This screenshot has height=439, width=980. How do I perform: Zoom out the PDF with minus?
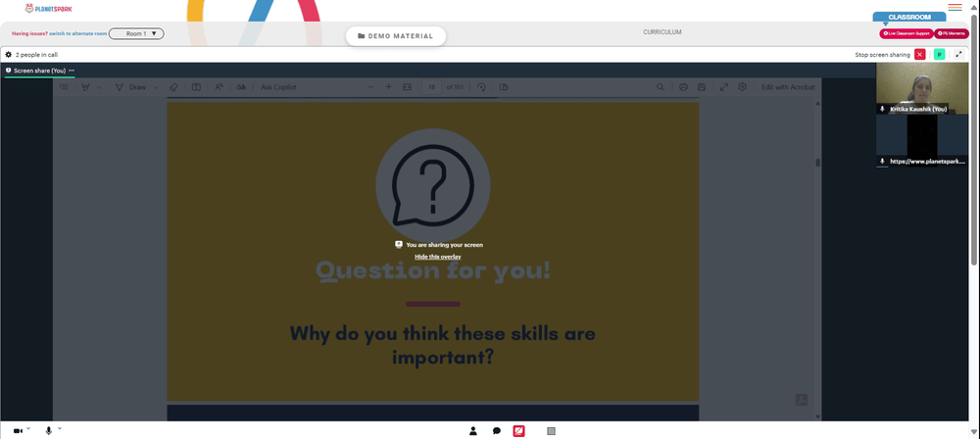point(370,87)
